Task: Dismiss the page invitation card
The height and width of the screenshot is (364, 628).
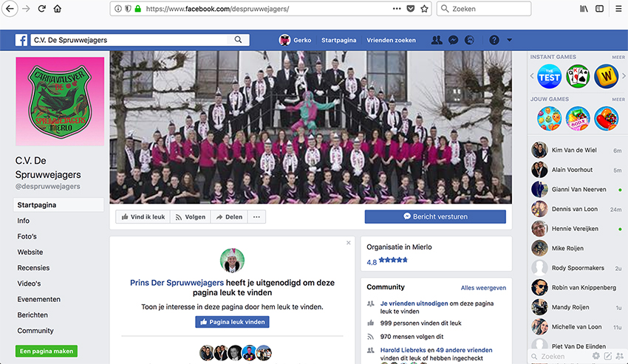Action: coord(349,243)
